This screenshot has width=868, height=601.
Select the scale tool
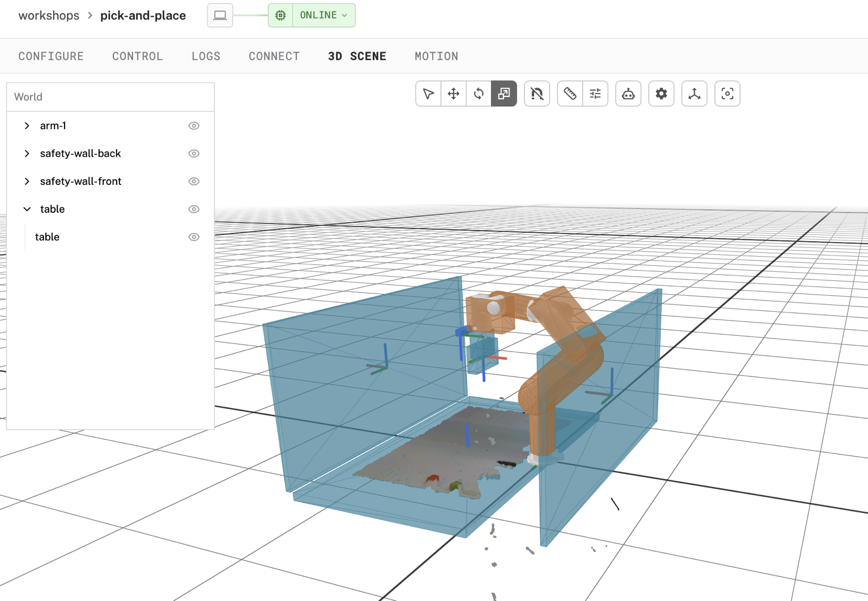point(504,94)
